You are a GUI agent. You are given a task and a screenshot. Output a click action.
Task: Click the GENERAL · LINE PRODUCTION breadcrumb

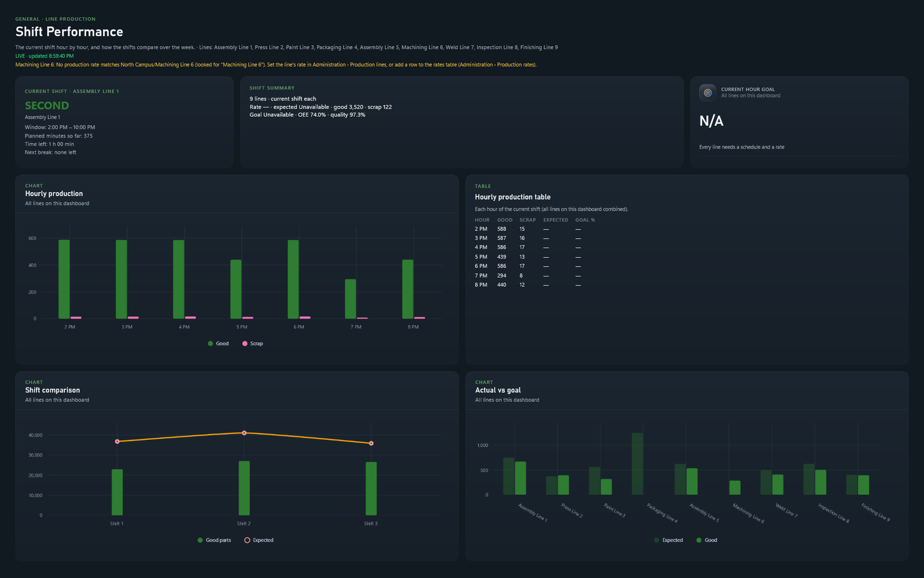coord(55,19)
